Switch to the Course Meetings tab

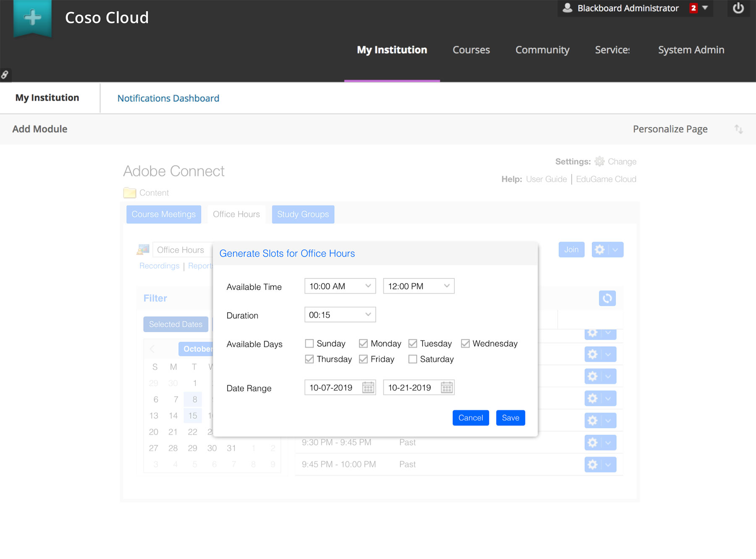(x=164, y=214)
